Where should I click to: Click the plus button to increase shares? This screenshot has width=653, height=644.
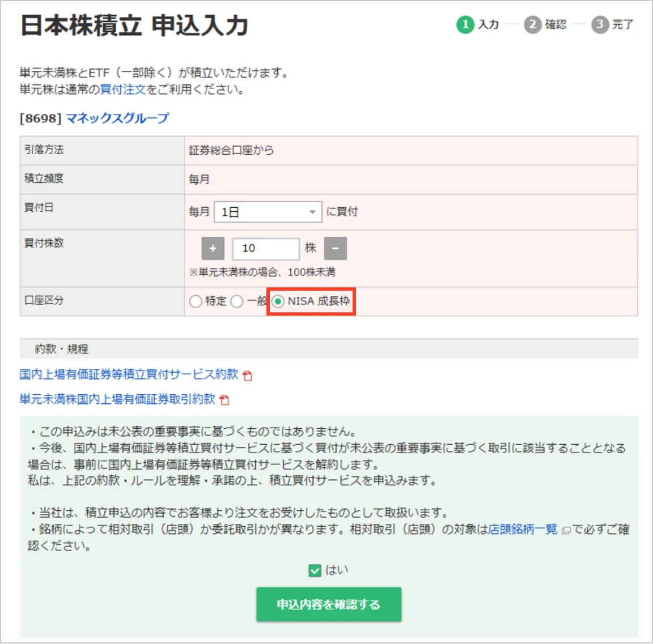tap(213, 249)
